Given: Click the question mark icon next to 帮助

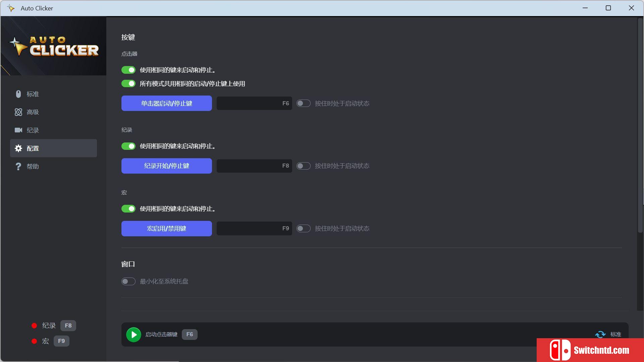Looking at the screenshot, I should point(18,167).
